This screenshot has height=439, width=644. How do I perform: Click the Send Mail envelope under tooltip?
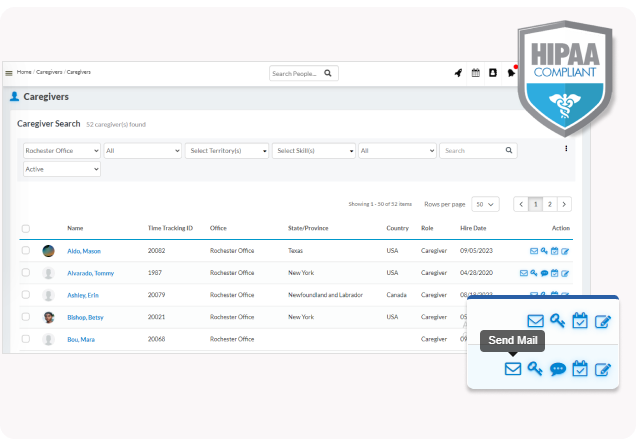pos(513,369)
